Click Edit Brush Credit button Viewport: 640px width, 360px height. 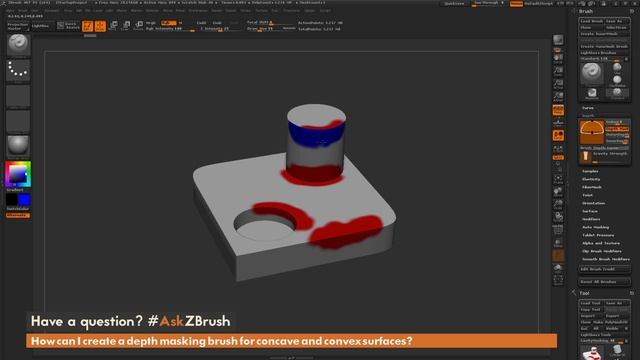[x=604, y=269]
